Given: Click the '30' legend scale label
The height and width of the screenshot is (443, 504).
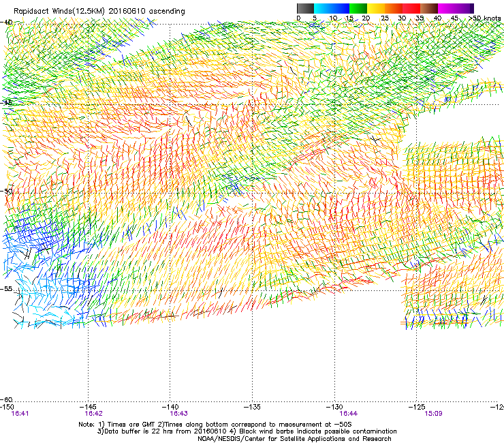Looking at the screenshot, I should pos(402,18).
